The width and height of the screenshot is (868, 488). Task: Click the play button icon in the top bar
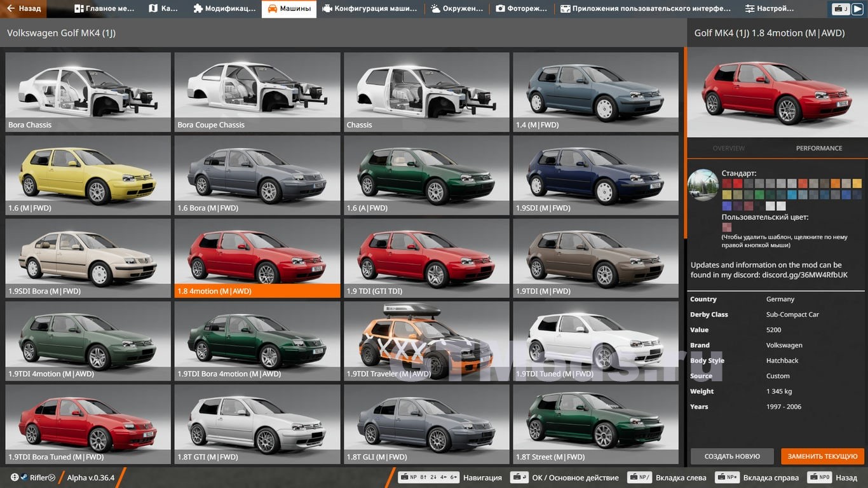pyautogui.click(x=857, y=8)
